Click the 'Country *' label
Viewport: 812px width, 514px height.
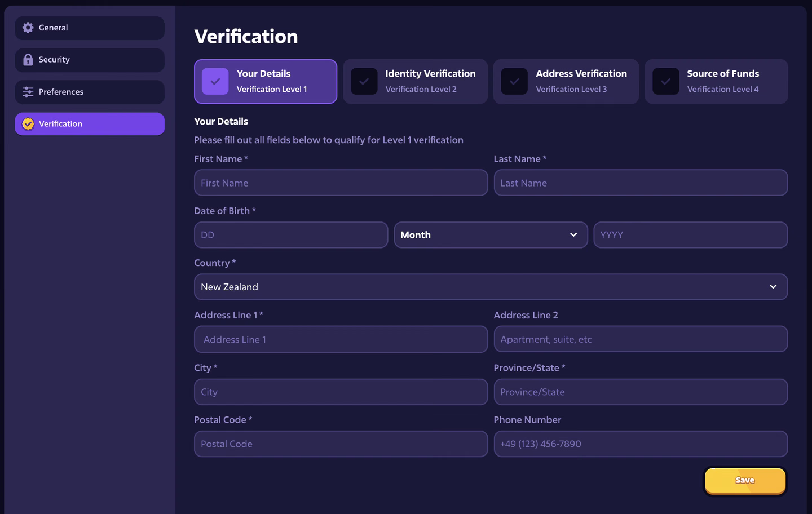(x=215, y=263)
